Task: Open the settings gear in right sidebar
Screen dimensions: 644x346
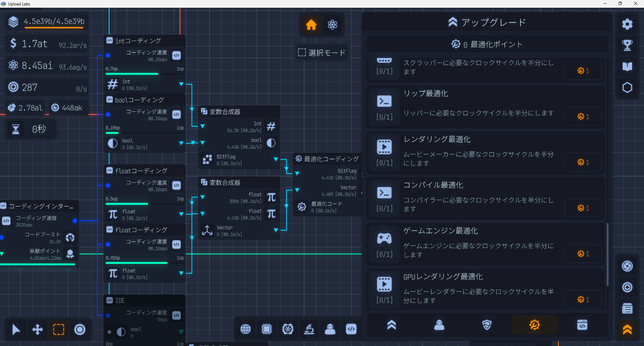Action: click(627, 24)
